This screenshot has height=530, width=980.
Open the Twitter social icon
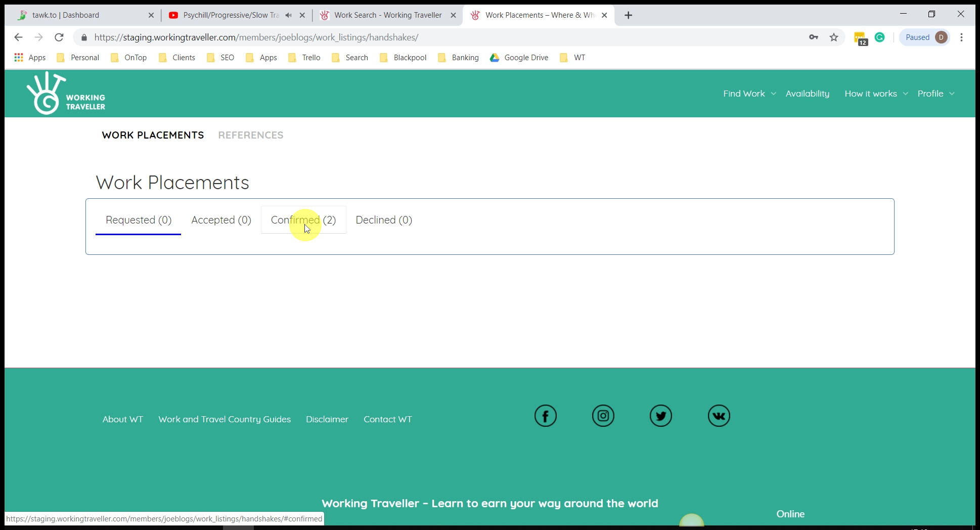point(660,416)
